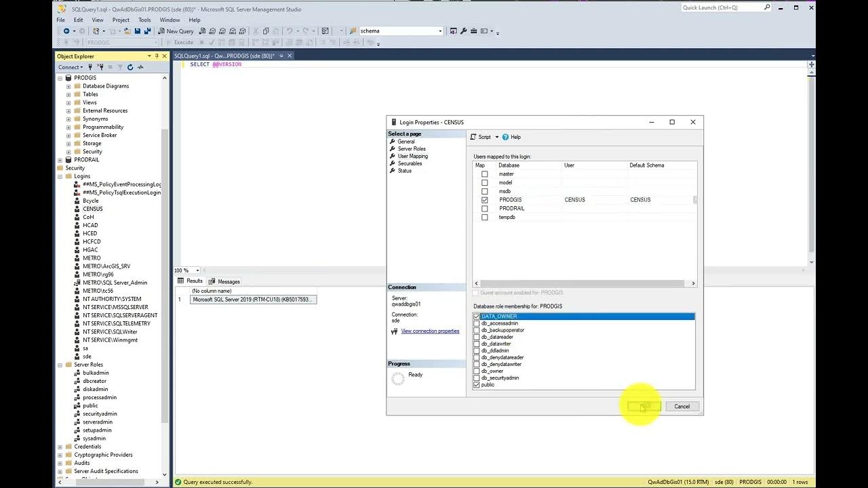Open the File menu

pos(61,20)
